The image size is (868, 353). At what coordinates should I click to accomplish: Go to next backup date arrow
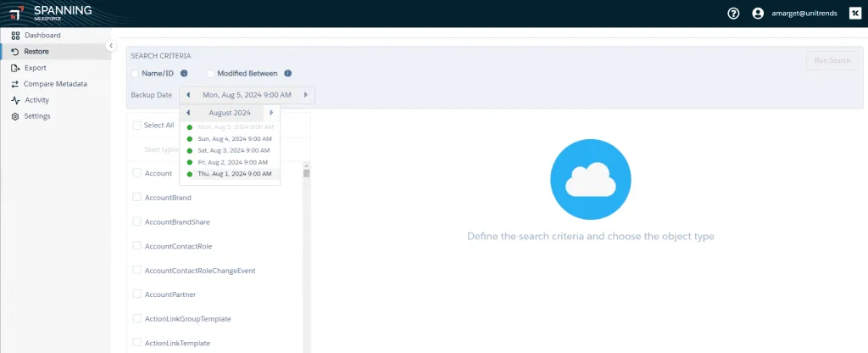tap(306, 95)
